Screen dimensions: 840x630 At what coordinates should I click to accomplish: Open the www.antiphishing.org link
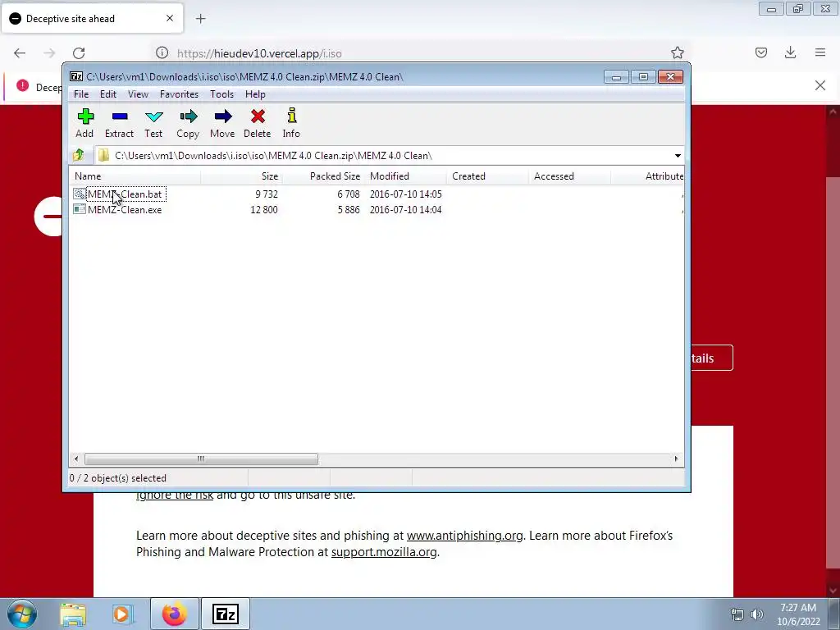464,536
